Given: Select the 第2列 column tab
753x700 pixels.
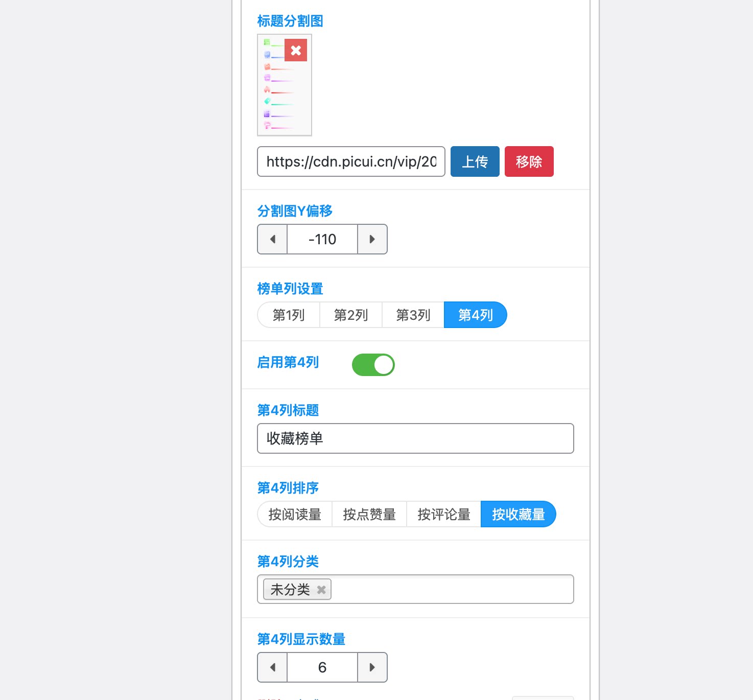Looking at the screenshot, I should click(350, 315).
